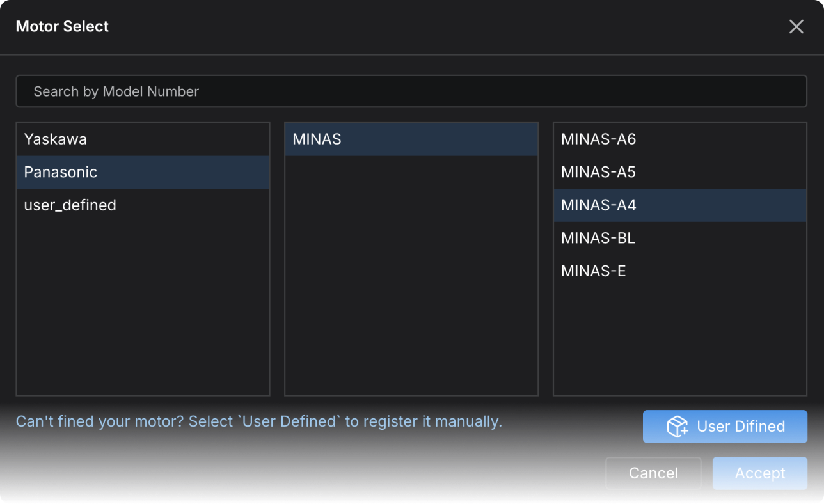Choose MINAS-BL model
The height and width of the screenshot is (504, 824).
680,238
